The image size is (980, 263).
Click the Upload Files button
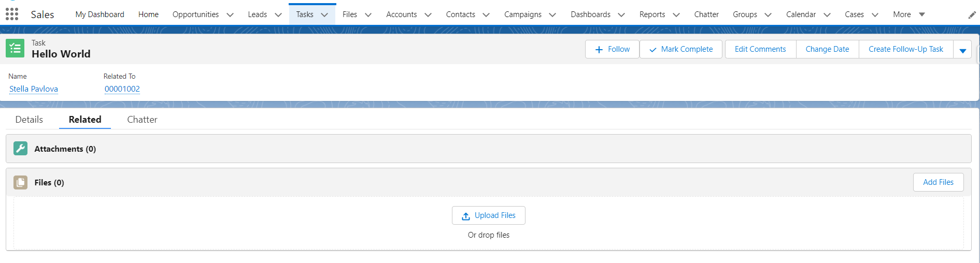click(x=488, y=215)
